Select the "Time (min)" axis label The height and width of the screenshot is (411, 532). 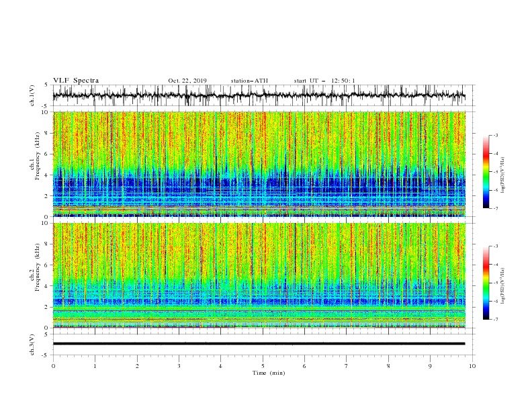(269, 373)
